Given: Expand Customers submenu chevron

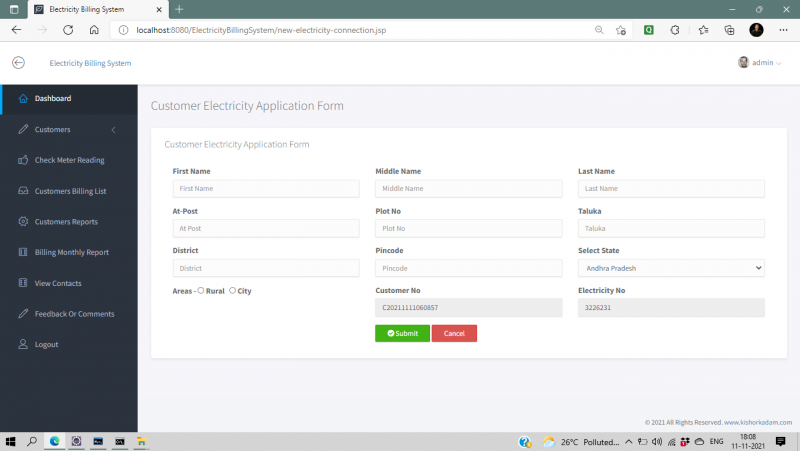Looking at the screenshot, I should click(113, 130).
